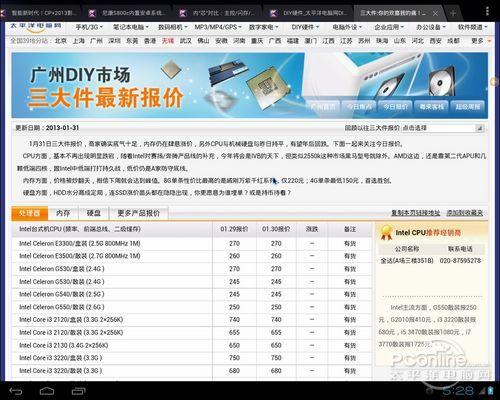
Task: Open the 更多产品报价 tab
Action: (139, 213)
